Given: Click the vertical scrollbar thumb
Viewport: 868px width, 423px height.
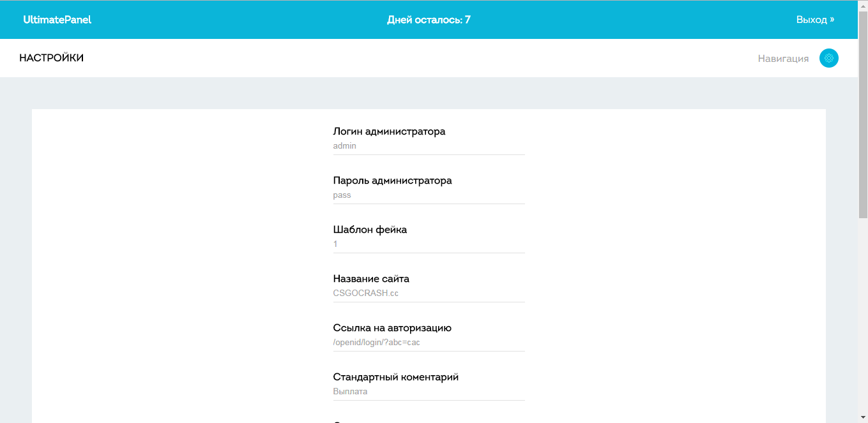Looking at the screenshot, I should [862, 115].
